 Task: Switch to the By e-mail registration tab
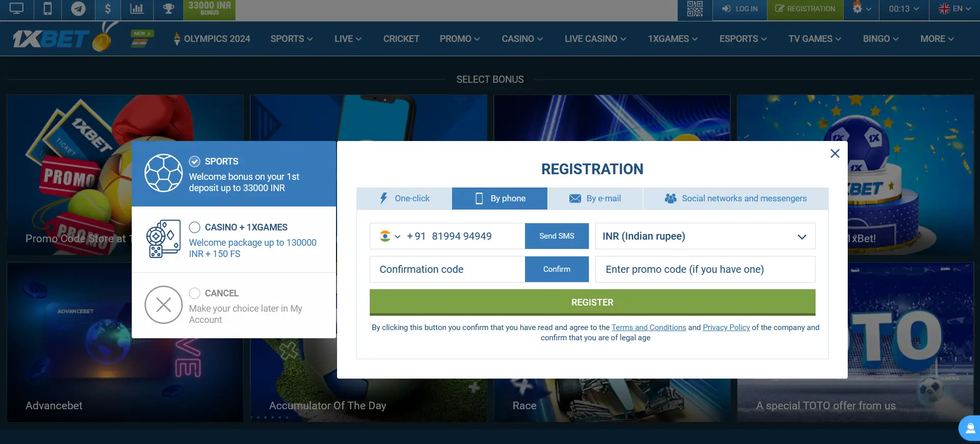595,198
